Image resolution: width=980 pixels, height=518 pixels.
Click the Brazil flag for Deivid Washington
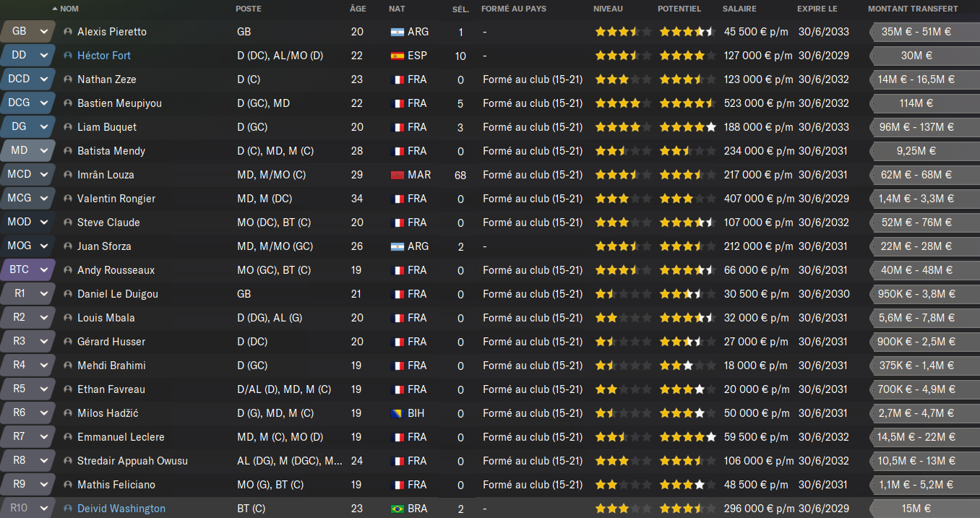point(397,509)
